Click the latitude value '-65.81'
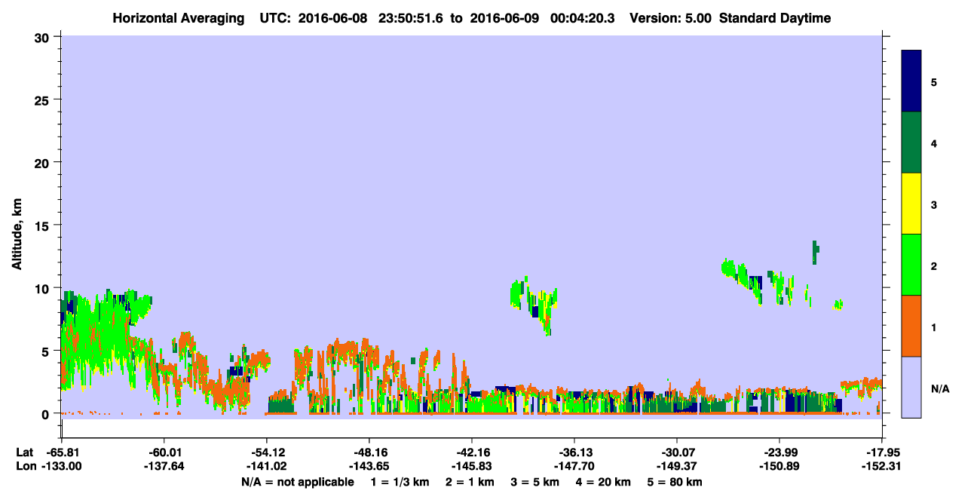The height and width of the screenshot is (503, 980). tap(62, 452)
